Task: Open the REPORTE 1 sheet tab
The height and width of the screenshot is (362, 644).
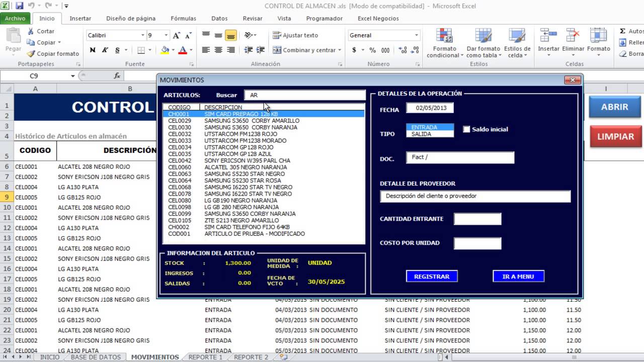Action: (205, 357)
